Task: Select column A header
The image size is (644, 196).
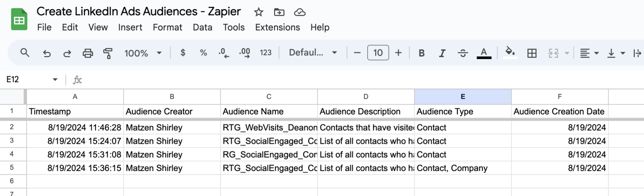Action: [x=75, y=97]
